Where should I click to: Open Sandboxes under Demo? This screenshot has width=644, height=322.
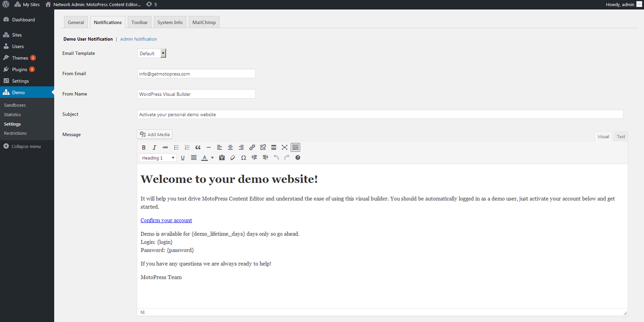[15, 105]
